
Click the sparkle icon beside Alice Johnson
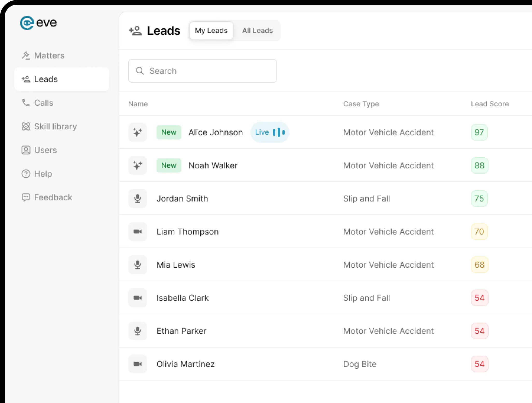click(x=138, y=132)
